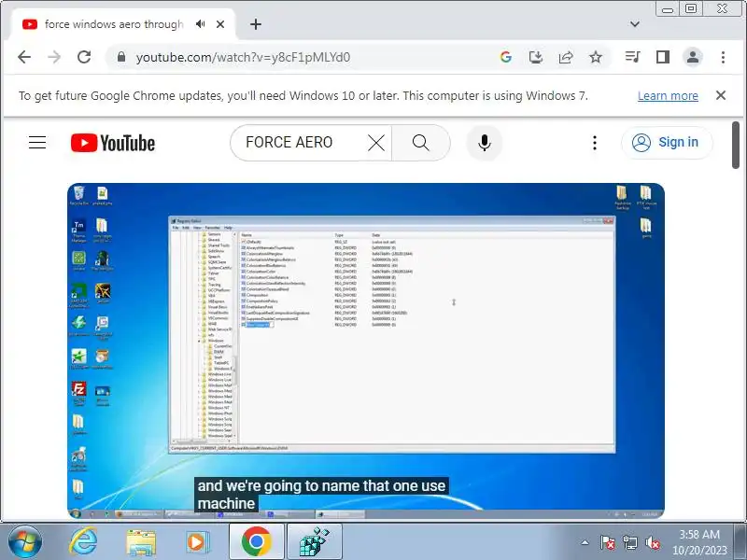
Task: Click the taskbar clock showing 3:58 AM
Action: click(x=698, y=542)
